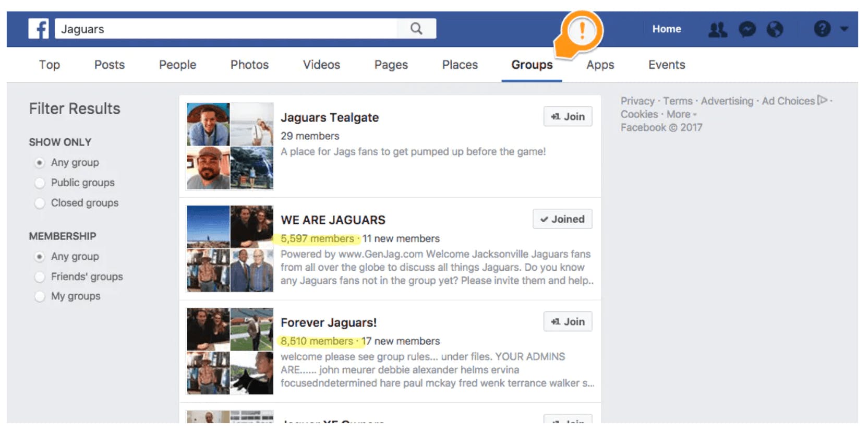Click the orange exclamation alert marker

582,31
